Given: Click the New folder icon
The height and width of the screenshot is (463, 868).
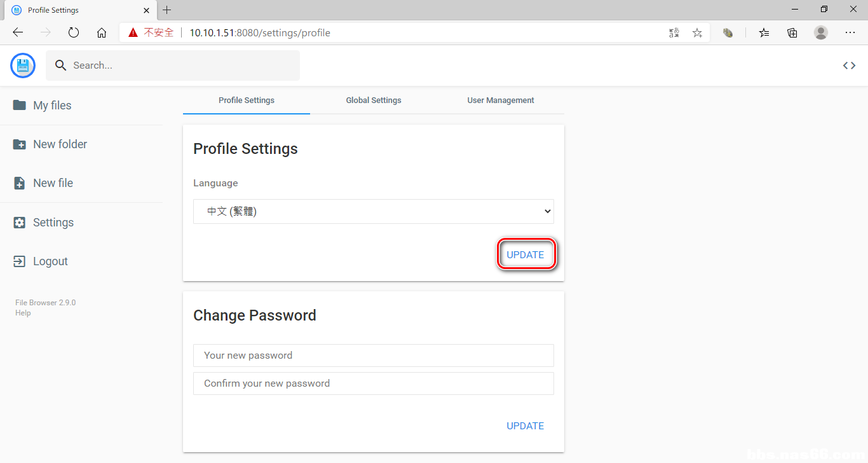Looking at the screenshot, I should coord(20,144).
